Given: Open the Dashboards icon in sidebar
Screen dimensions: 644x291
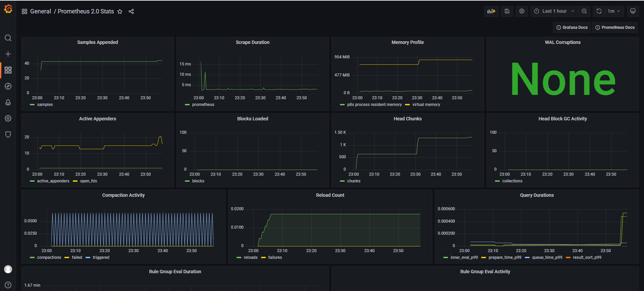Looking at the screenshot, I should click(8, 70).
